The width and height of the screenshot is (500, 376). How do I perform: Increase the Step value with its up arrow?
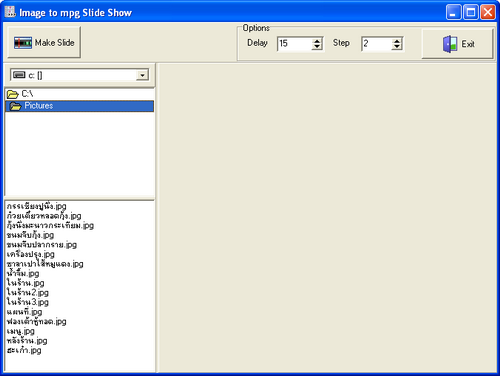click(397, 41)
